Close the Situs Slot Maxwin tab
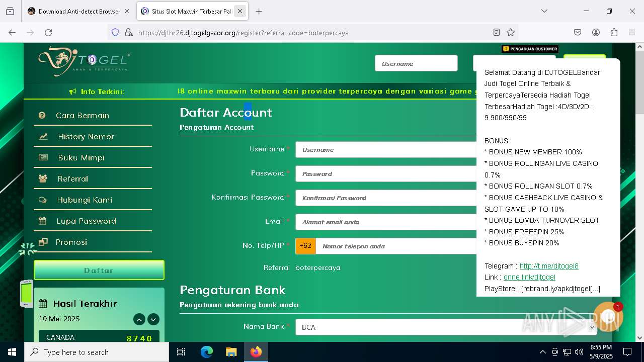The image size is (644, 362). tap(240, 11)
